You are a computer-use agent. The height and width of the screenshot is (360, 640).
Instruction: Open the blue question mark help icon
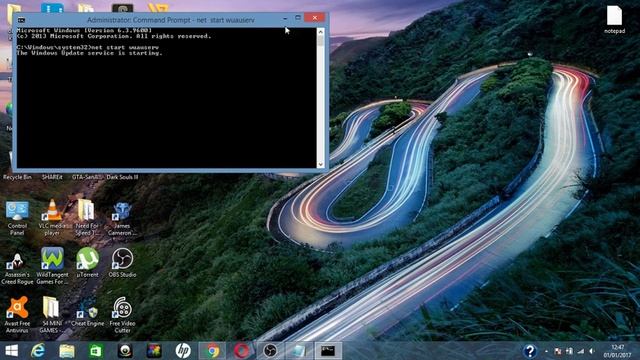(529, 351)
